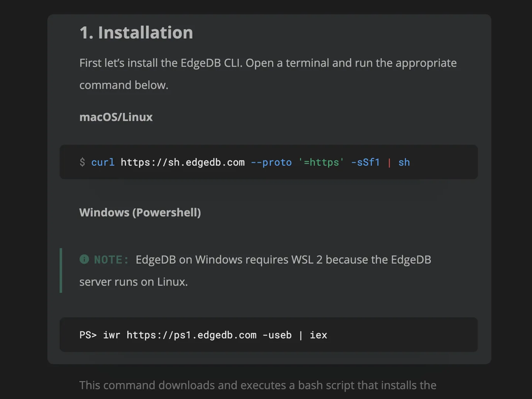532x399 pixels.
Task: Click the red pipe character in the curl command
Action: tap(389, 162)
